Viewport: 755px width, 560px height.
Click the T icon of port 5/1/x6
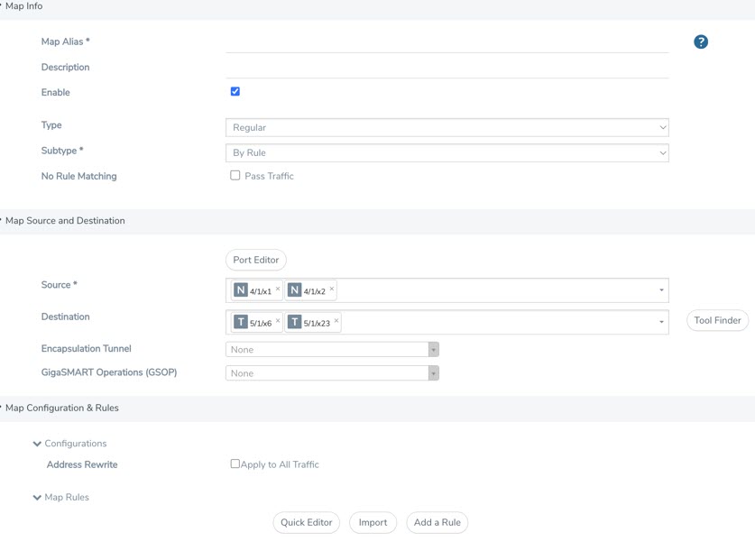pos(241,322)
